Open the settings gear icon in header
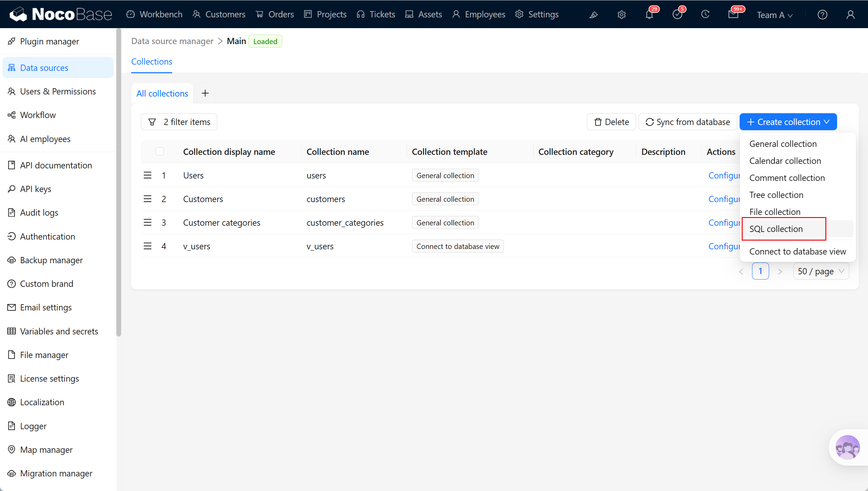This screenshot has width=868, height=491. [622, 15]
